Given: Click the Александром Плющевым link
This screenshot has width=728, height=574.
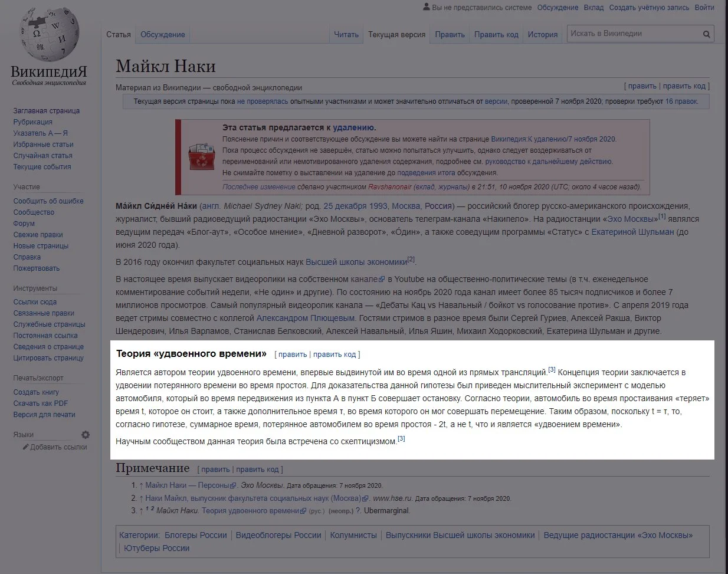Looking at the screenshot, I should point(306,319).
